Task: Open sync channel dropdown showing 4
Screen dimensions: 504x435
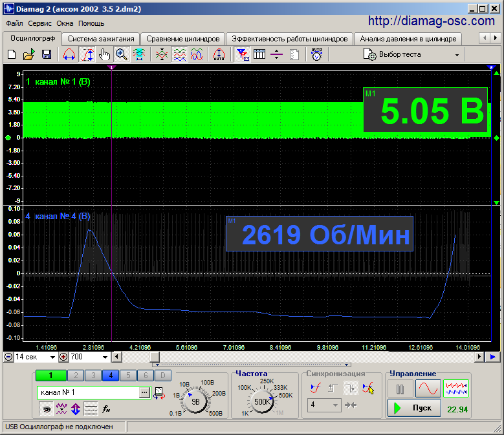Action: (x=324, y=405)
